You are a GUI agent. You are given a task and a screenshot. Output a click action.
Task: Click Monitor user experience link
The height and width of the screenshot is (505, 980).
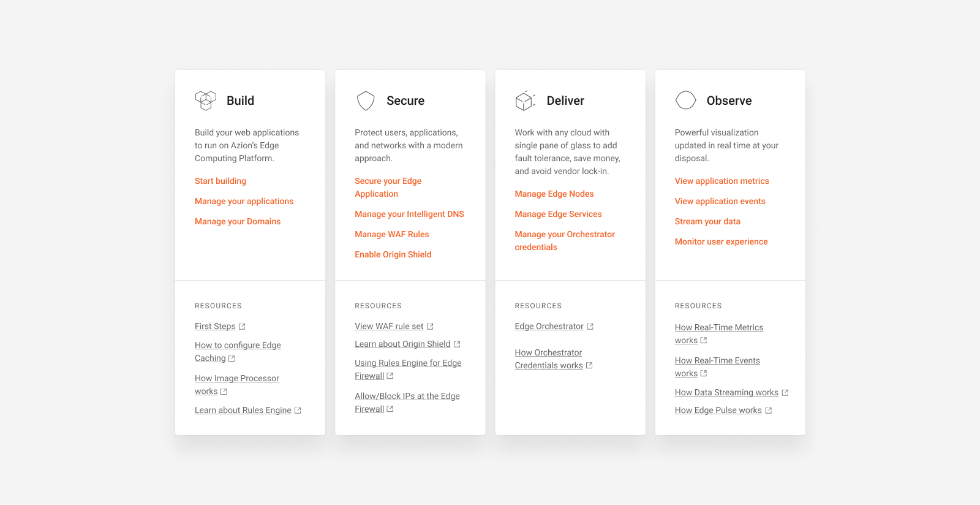coord(721,241)
